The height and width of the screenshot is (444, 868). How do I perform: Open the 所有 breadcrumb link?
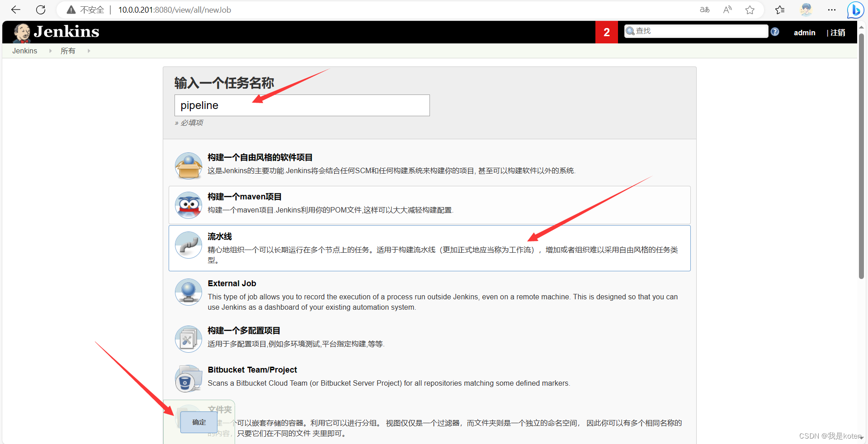(x=68, y=51)
